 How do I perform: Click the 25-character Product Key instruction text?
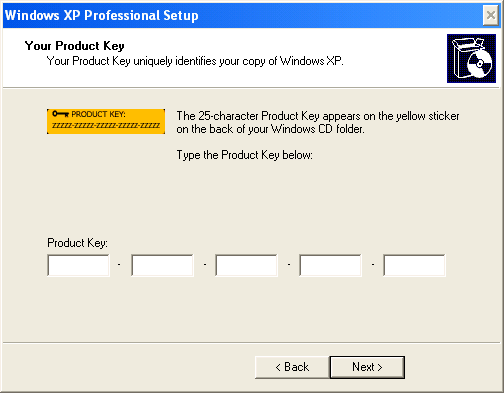[x=318, y=122]
